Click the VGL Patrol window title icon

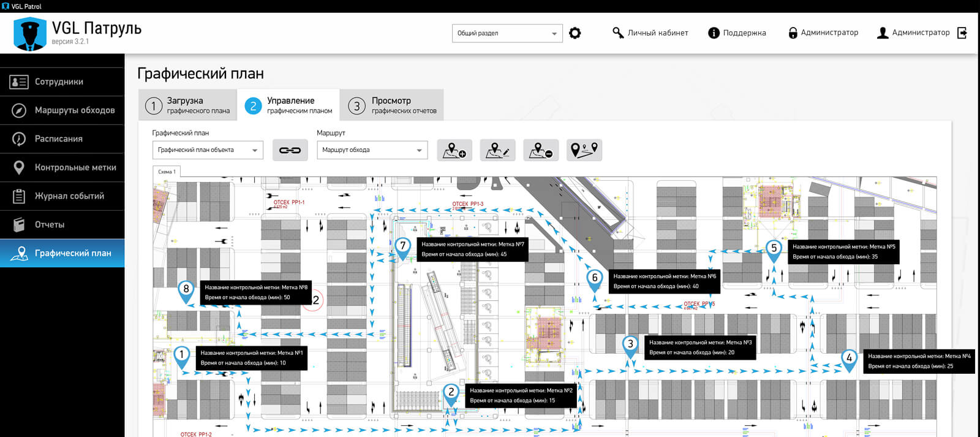point(6,6)
